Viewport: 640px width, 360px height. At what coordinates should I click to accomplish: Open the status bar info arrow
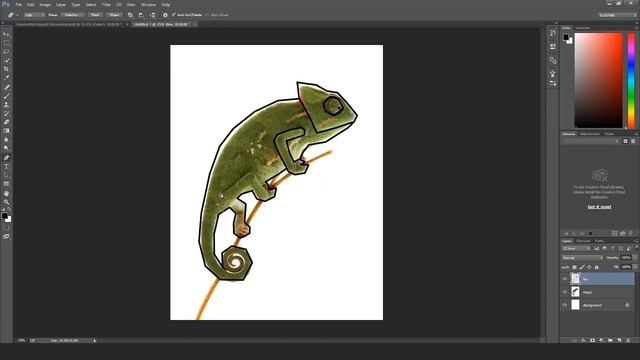tap(95, 340)
